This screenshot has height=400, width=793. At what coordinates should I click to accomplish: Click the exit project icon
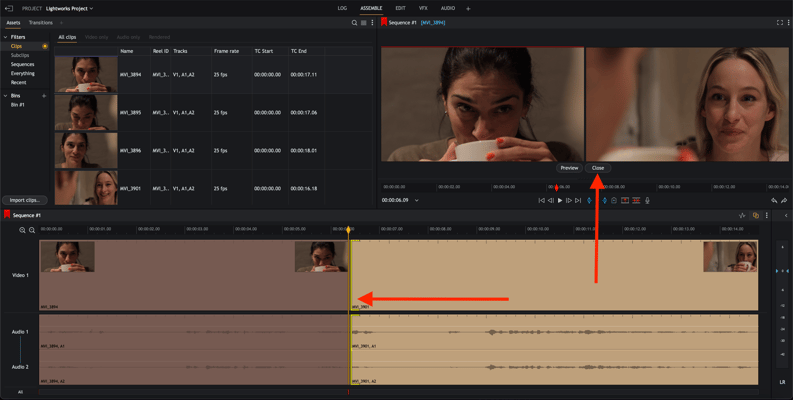(x=9, y=8)
